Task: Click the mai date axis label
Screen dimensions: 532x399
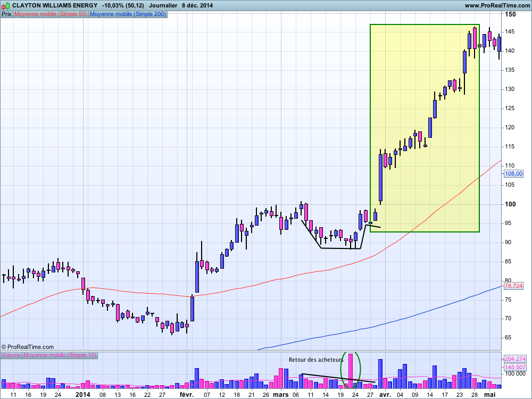Action: coord(489,395)
